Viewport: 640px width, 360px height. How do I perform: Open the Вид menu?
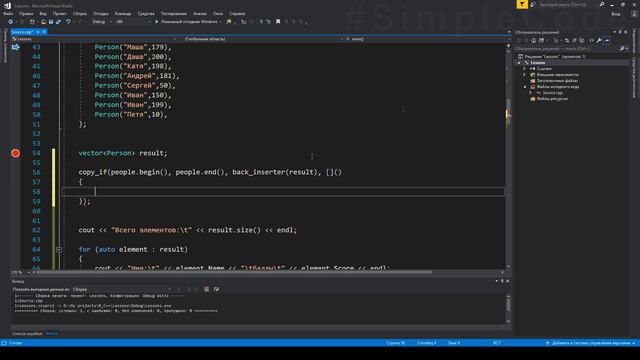point(43,13)
